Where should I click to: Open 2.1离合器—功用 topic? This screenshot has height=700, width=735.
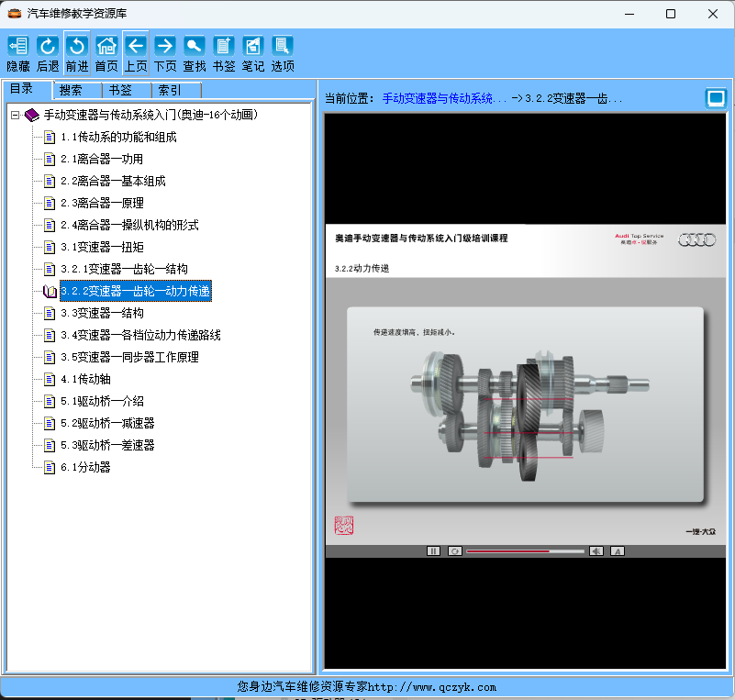(x=102, y=159)
